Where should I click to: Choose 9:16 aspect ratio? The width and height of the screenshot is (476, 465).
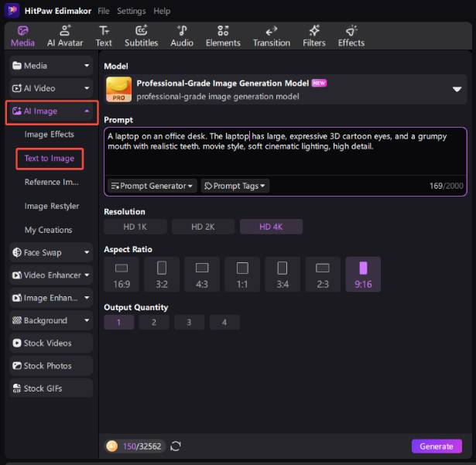[x=363, y=275]
